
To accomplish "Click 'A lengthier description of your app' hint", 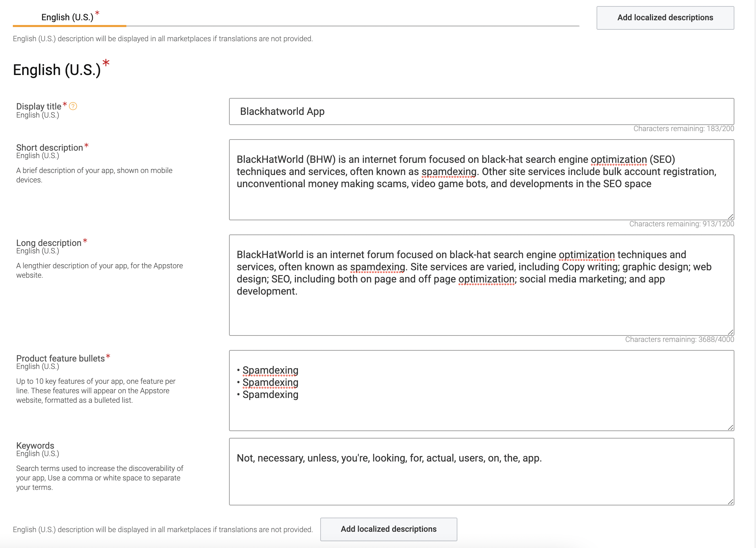I will pos(100,270).
